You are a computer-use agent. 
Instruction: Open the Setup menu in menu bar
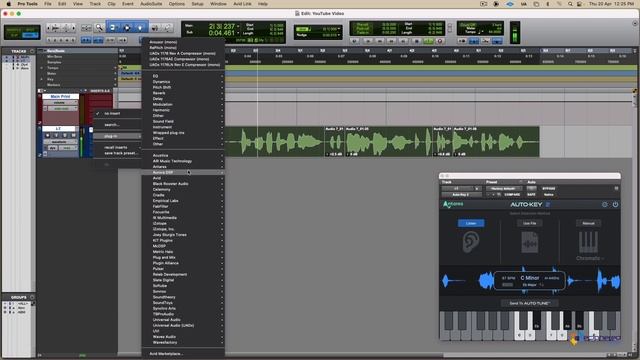click(x=198, y=4)
